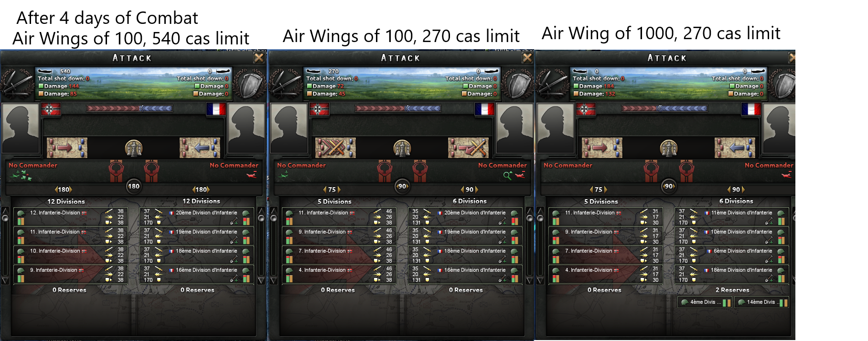This screenshot has height=341, width=868.
Task: Click entrenchment shovel icon on 11ème Division d'Infanterie
Action: pos(769,222)
